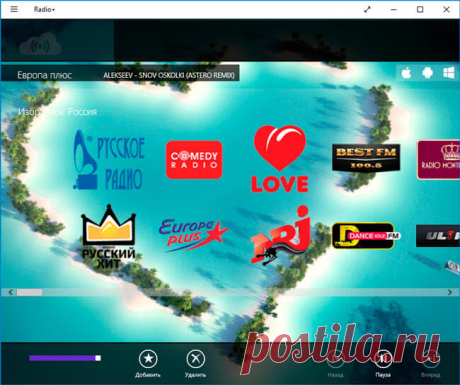Click the Android platform icon
The width and height of the screenshot is (460, 385).
coord(427,72)
